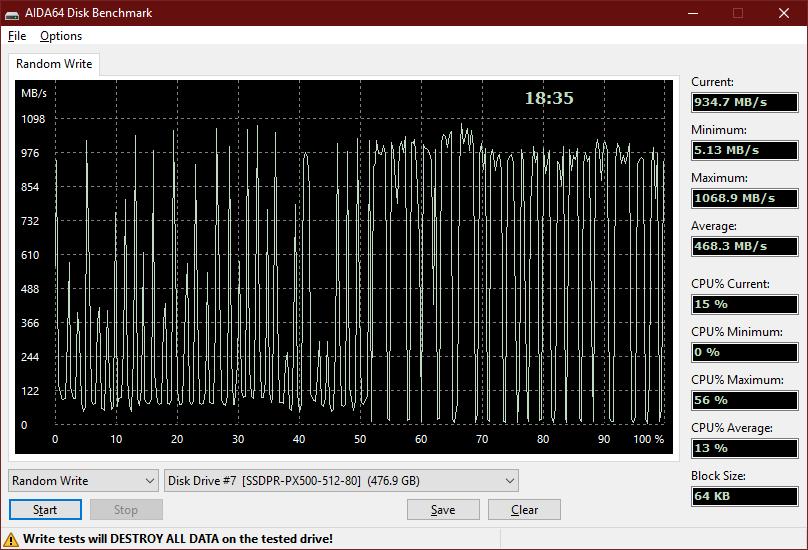This screenshot has height=550, width=808.
Task: Close the AIDA64 Disk Benchmark window
Action: [x=784, y=13]
